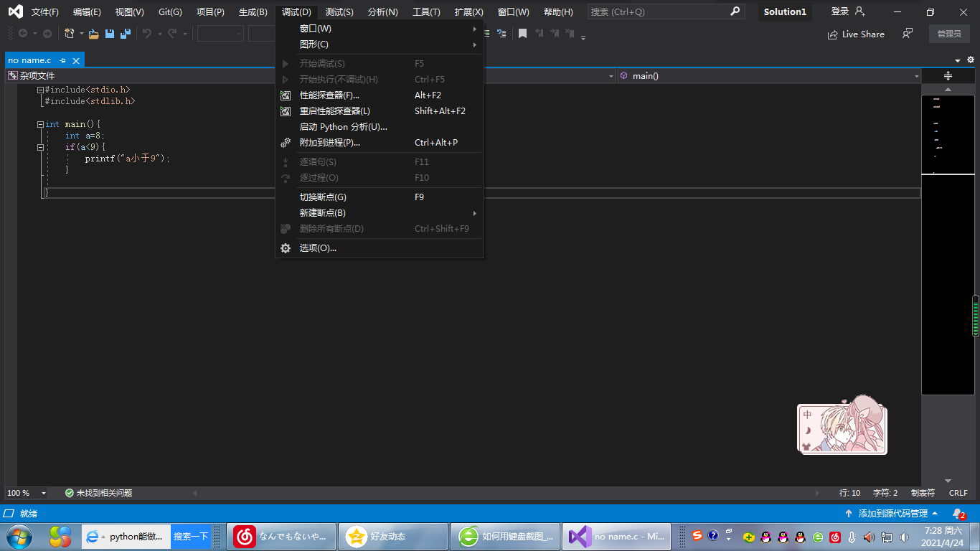Open the feedback icon beside Live Share
Image resolution: width=980 pixels, height=551 pixels.
[908, 34]
